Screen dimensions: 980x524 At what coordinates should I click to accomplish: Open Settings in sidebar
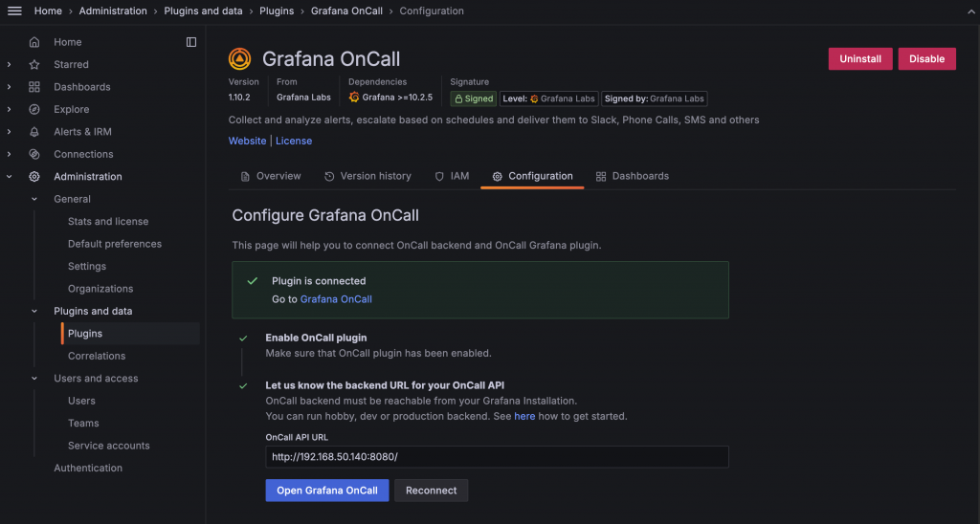tap(87, 267)
